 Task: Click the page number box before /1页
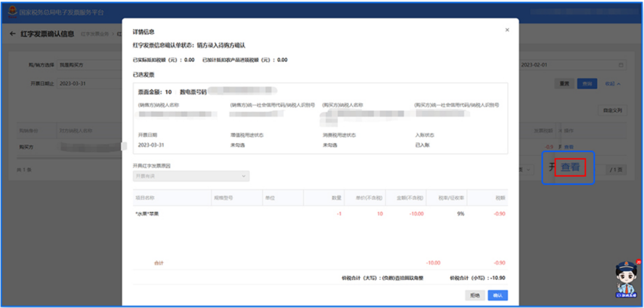tap(600, 169)
